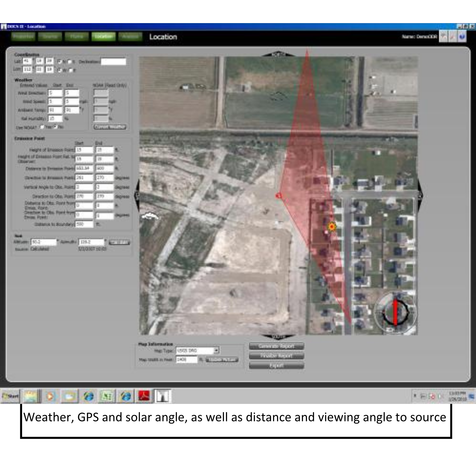Open the Analysis tab
The image size is (476, 476).
click(130, 36)
